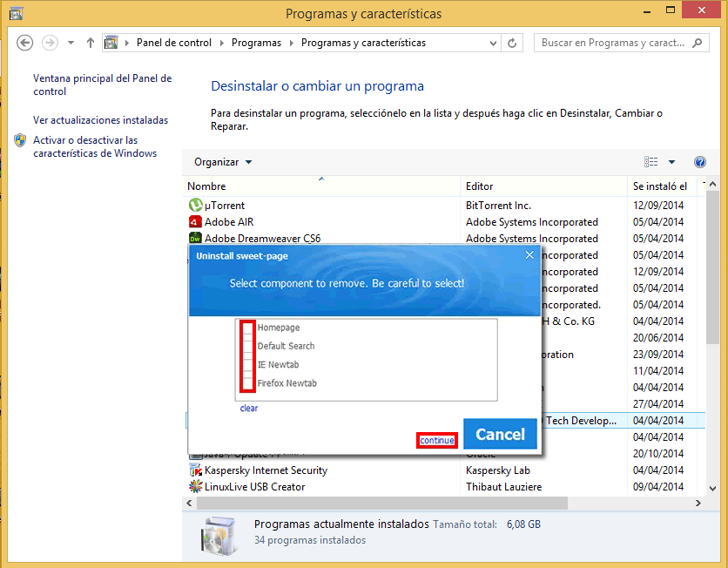Viewport: 728px width, 568px height.
Task: Expand the chevron before Panel de control
Action: coord(127,43)
